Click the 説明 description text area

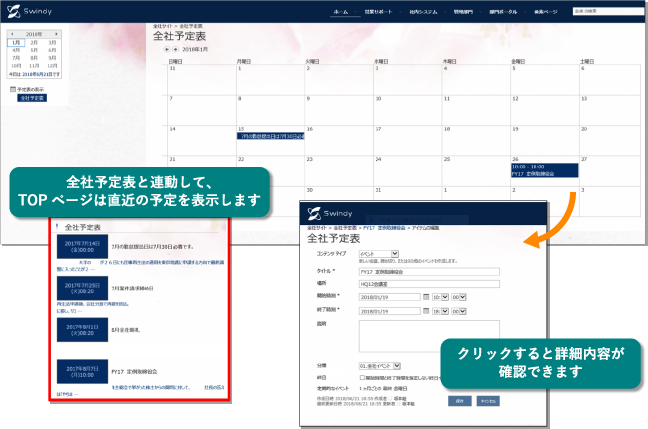point(429,336)
